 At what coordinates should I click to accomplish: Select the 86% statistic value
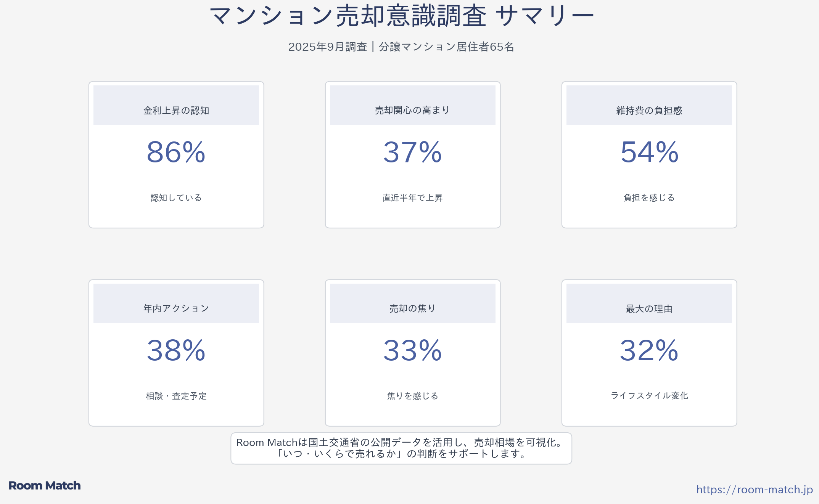[x=176, y=152]
